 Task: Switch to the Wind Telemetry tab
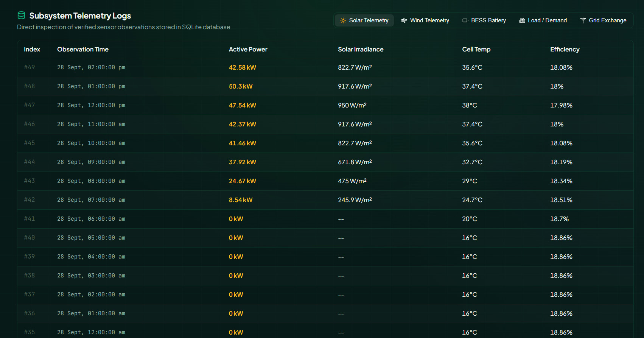pos(425,20)
